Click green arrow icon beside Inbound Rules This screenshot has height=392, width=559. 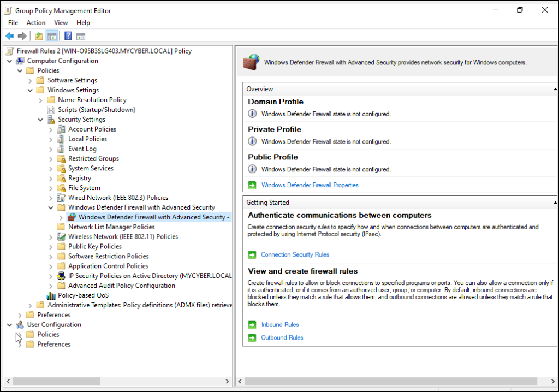252,325
